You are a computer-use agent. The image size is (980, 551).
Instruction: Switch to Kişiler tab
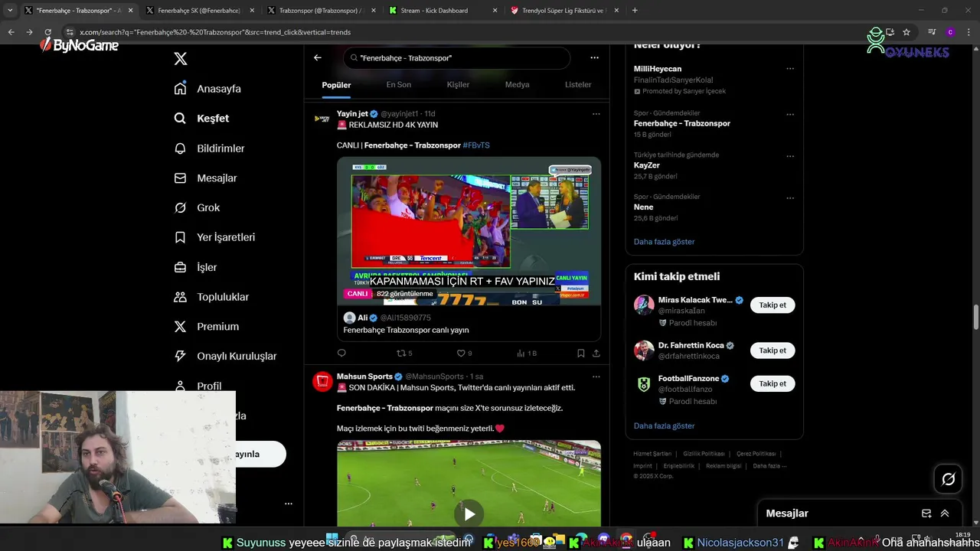pos(458,85)
